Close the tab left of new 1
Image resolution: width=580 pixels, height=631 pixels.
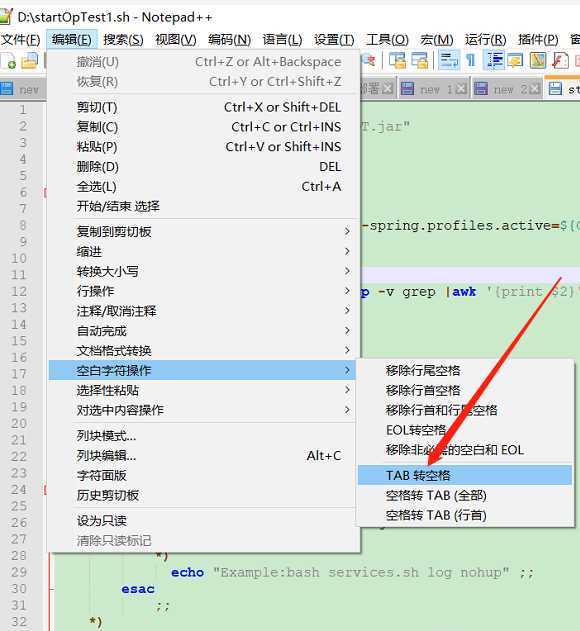(387, 89)
